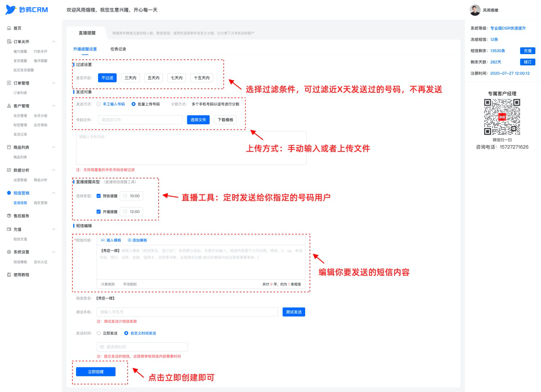Viewport: 541px width, 392px height.
Task: Click the user avatar 风雨烟楼
Action: tap(475, 10)
